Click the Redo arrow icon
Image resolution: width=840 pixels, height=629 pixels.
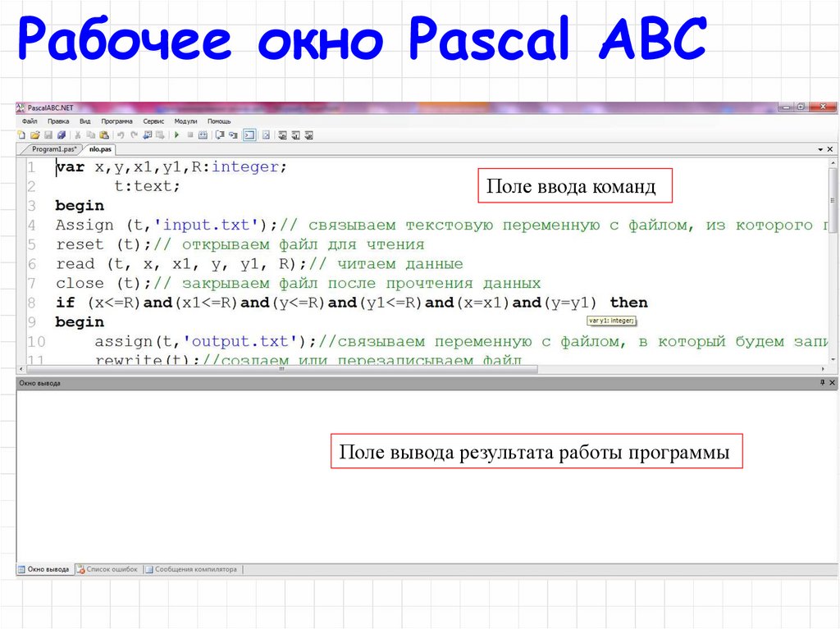pyautogui.click(x=134, y=135)
